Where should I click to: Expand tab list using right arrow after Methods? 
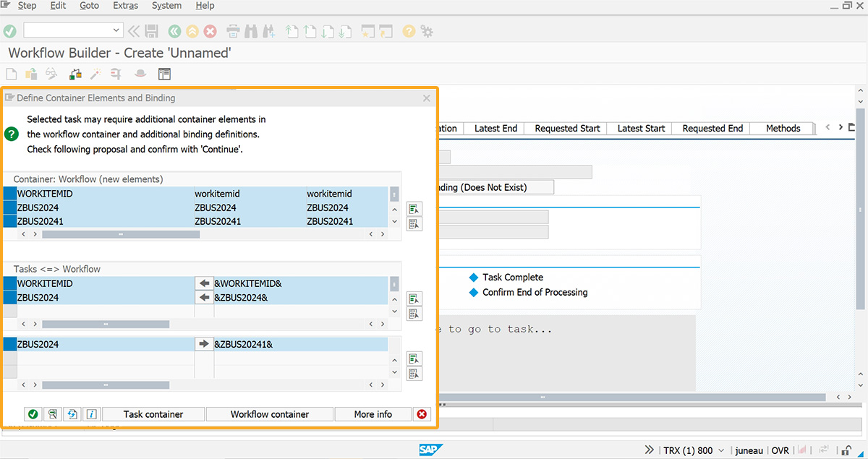click(x=841, y=128)
